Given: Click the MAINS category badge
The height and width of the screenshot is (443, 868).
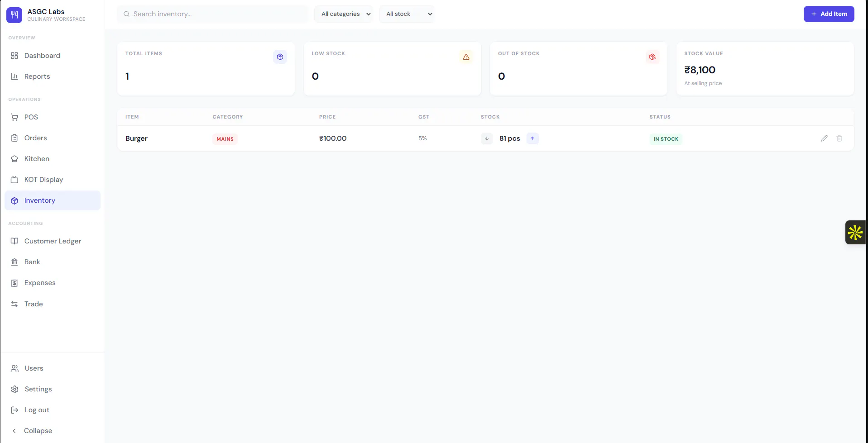Looking at the screenshot, I should 225,139.
